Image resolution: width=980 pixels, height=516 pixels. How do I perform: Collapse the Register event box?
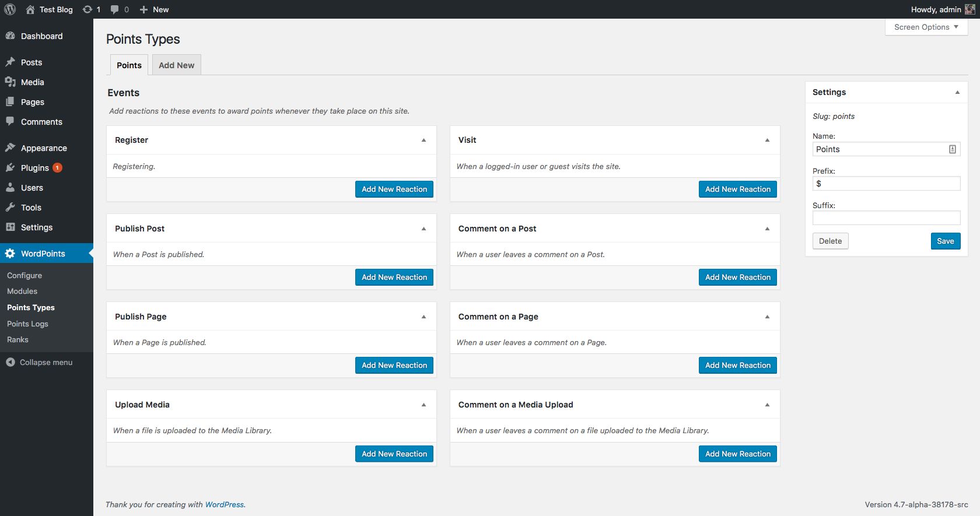click(x=424, y=140)
